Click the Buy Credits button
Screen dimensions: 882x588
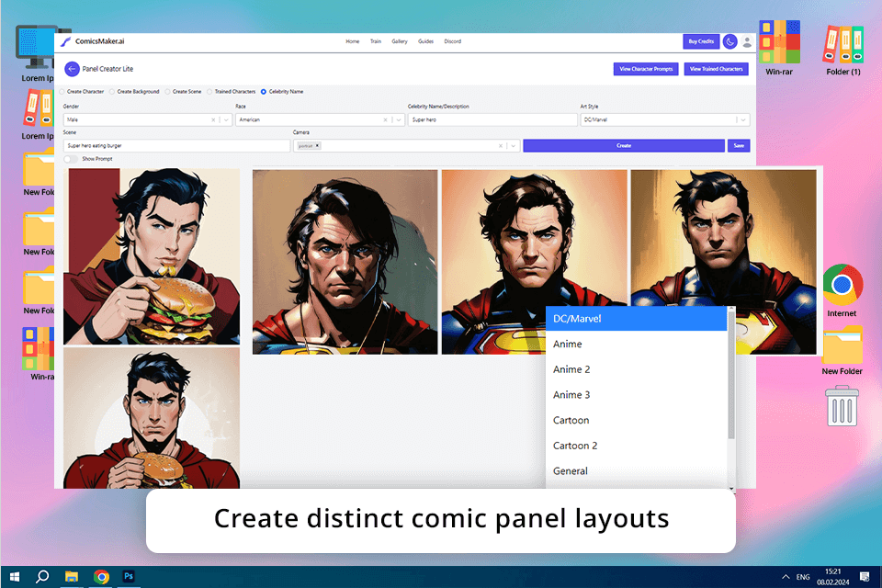point(701,41)
